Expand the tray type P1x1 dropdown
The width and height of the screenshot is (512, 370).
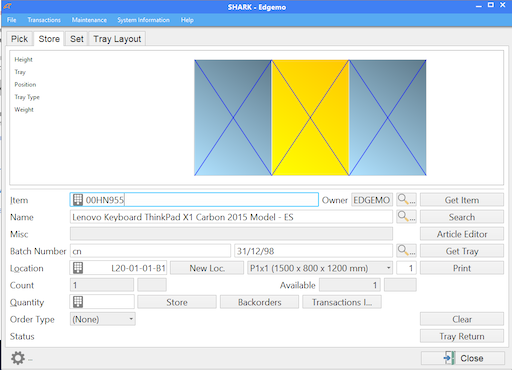click(388, 268)
